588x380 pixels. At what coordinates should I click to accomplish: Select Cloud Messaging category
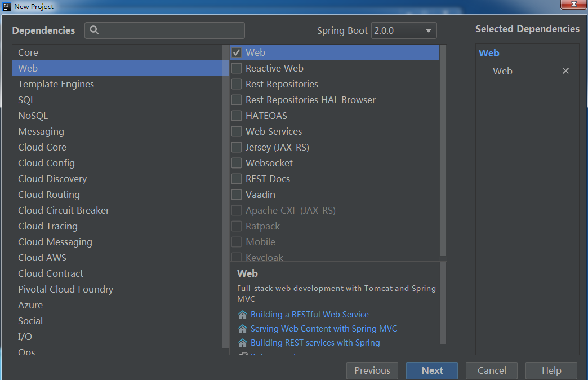(x=117, y=242)
